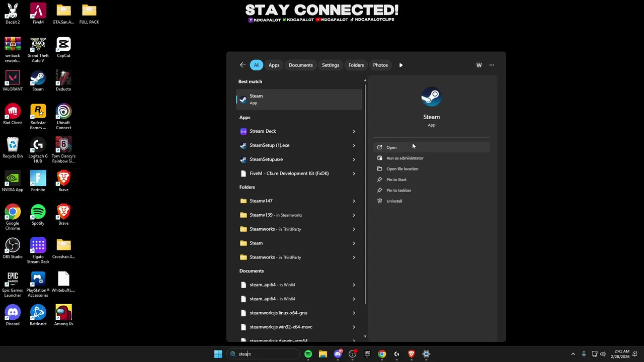Open File Explorer from the taskbar

pyautogui.click(x=323, y=354)
